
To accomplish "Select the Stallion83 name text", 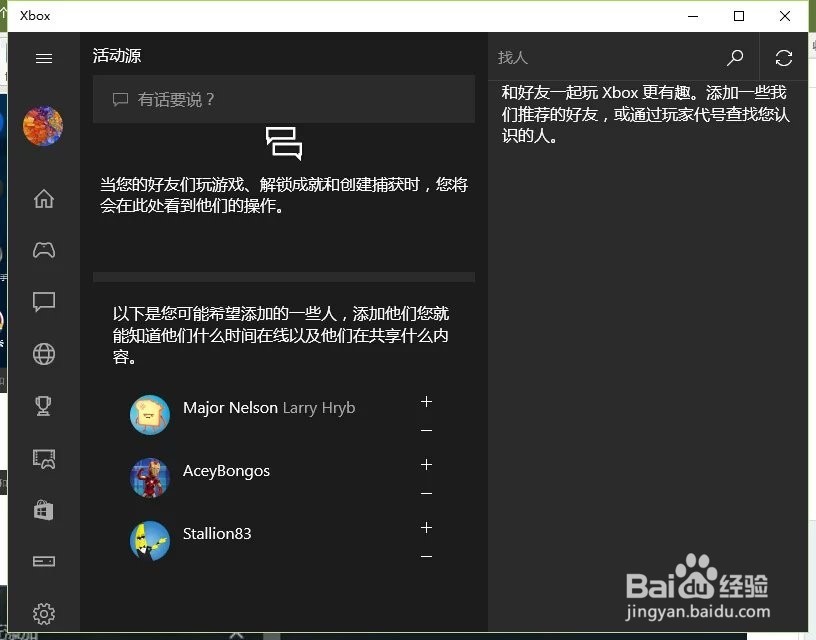I will pos(217,534).
